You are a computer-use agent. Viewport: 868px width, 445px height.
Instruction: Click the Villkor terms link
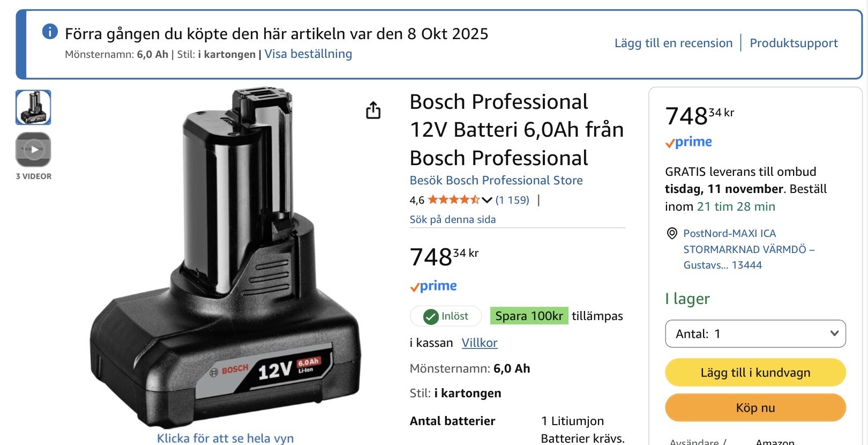tap(480, 343)
